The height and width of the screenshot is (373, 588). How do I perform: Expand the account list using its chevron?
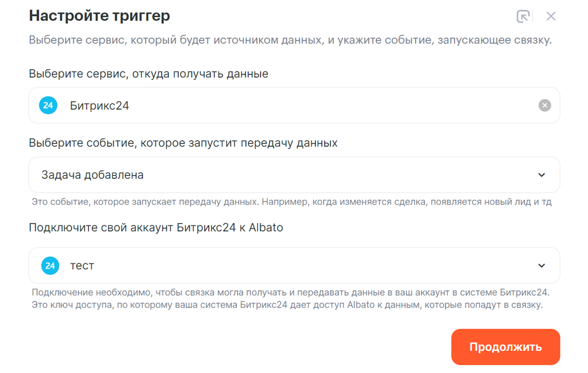(541, 266)
